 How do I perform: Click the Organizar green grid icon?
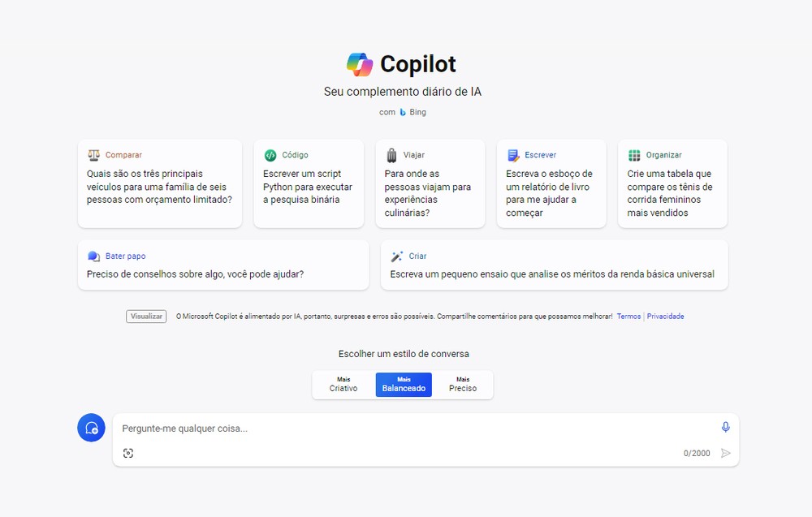[x=634, y=155]
